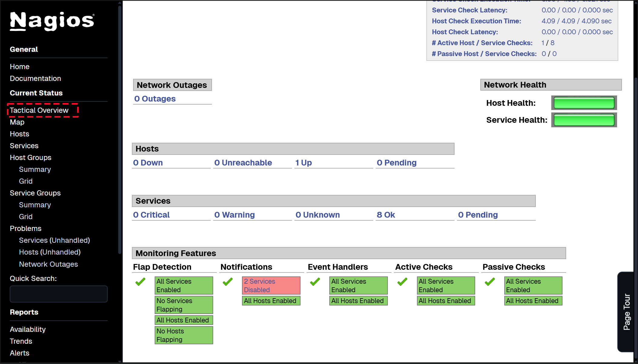
Task: Open the Page Tour side tab
Action: pos(626,312)
